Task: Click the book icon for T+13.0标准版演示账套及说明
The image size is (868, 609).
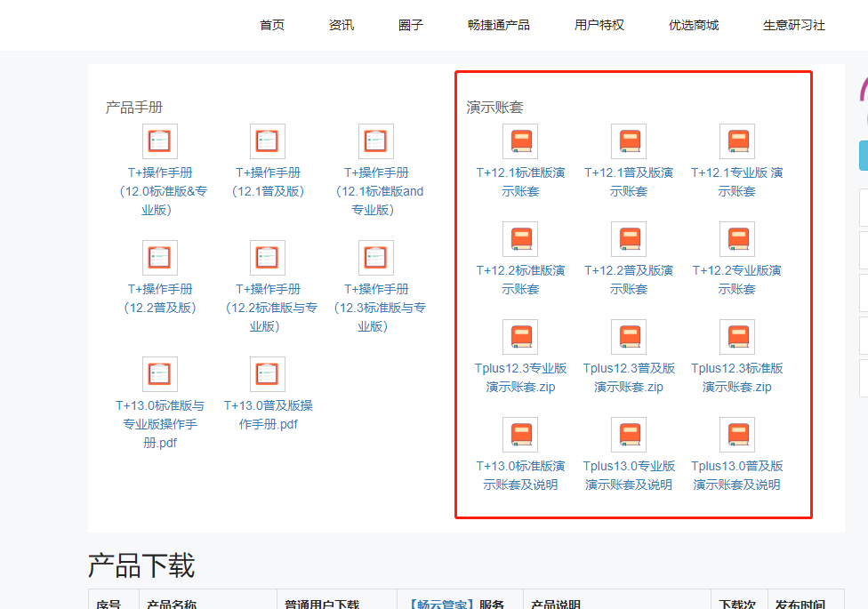Action: [x=520, y=435]
